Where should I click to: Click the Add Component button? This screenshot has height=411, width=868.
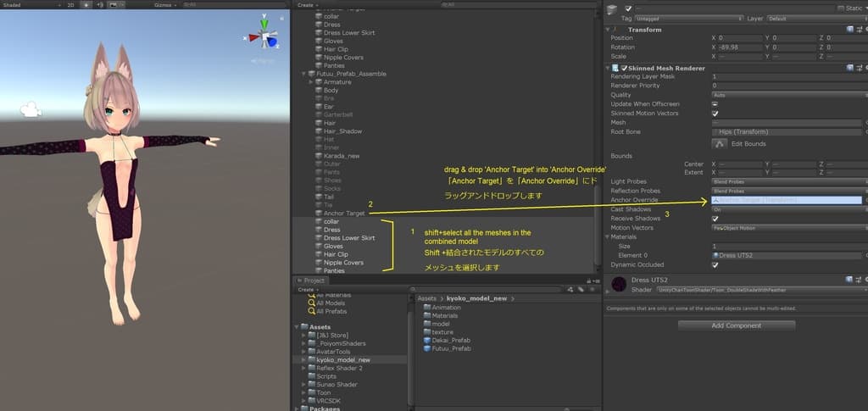tap(736, 325)
